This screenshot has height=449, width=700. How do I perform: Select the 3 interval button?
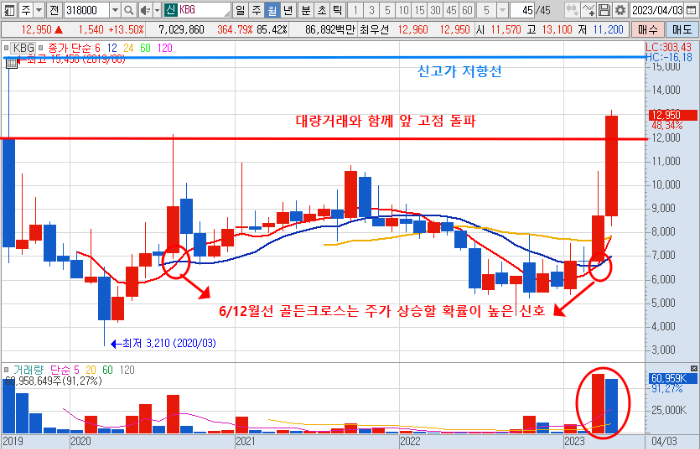(x=371, y=10)
